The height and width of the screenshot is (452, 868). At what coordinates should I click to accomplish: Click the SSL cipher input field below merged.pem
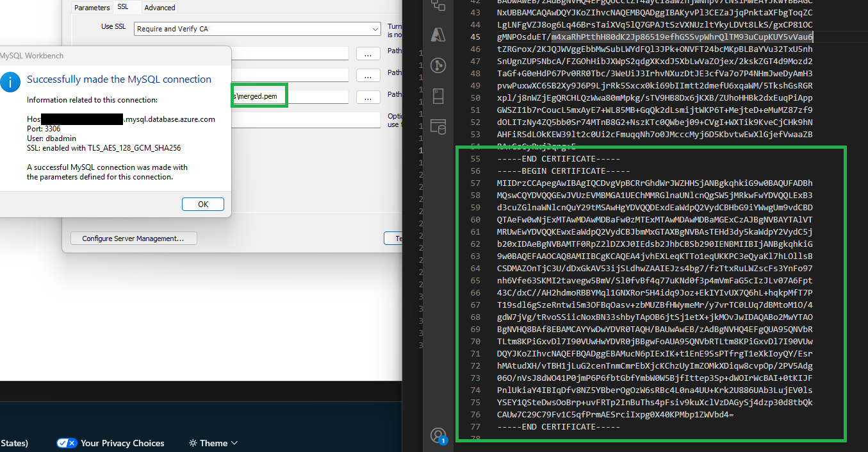[306, 120]
